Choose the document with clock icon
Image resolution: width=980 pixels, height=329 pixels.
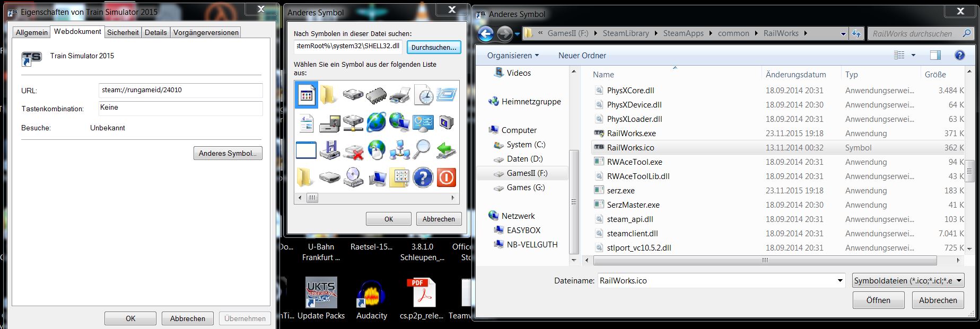(423, 95)
